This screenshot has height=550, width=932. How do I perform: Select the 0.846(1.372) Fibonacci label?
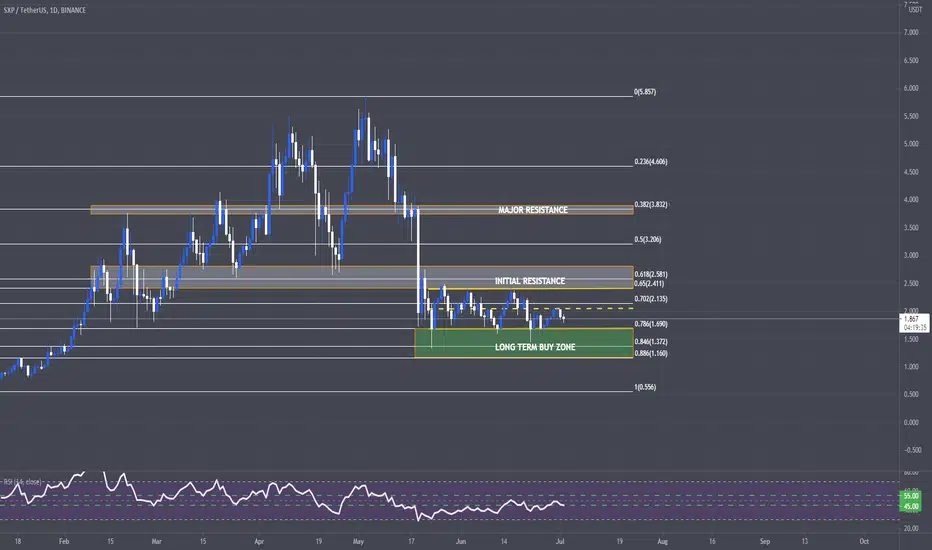[x=651, y=342]
